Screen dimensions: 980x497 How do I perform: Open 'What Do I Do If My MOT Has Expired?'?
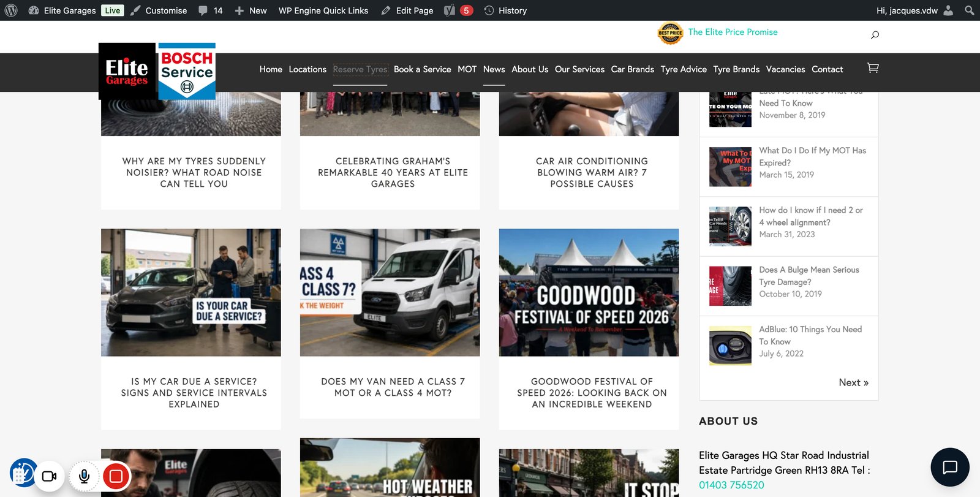[x=812, y=156]
